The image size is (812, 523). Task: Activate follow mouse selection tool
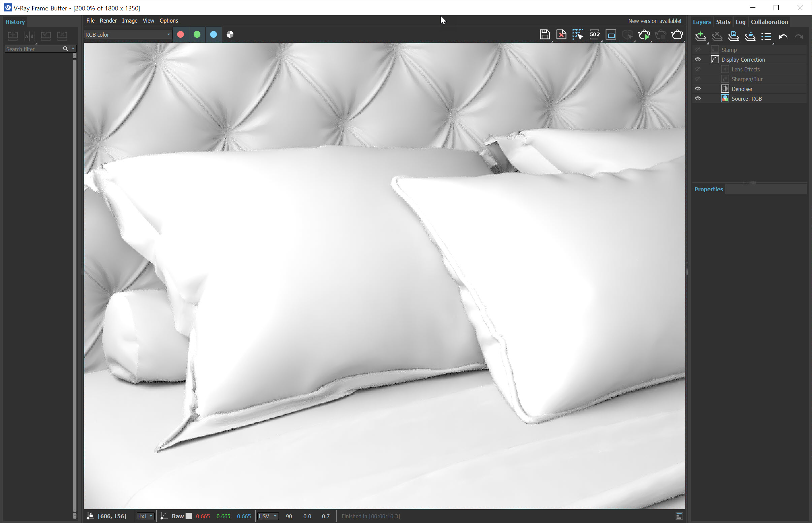(x=577, y=35)
